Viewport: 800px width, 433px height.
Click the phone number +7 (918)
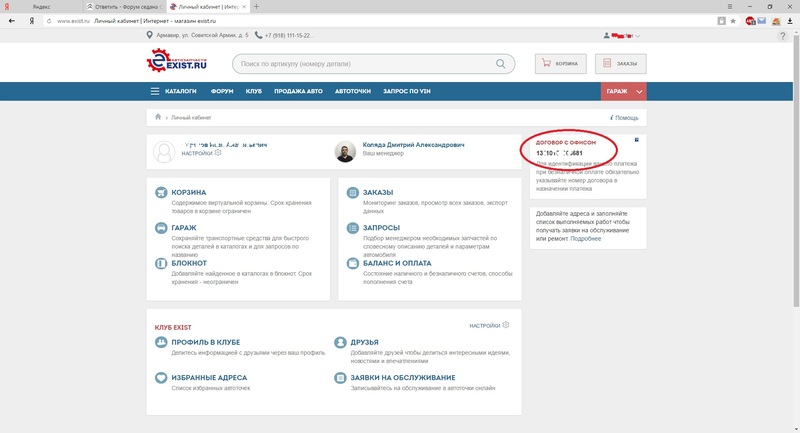click(289, 35)
